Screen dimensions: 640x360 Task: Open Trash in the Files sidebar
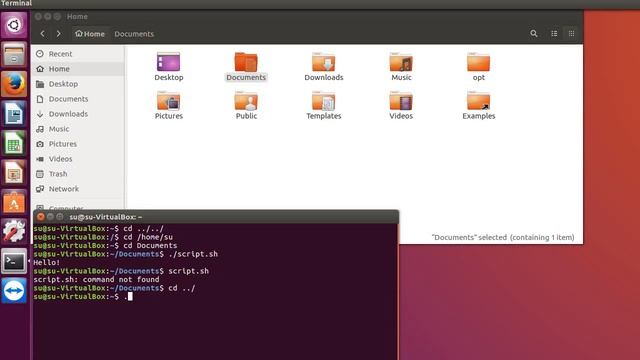click(78, 174)
